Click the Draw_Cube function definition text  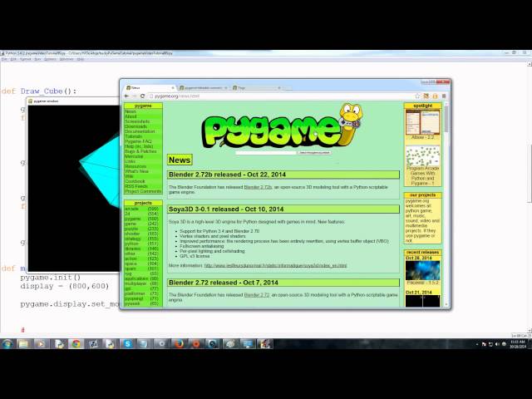39,91
